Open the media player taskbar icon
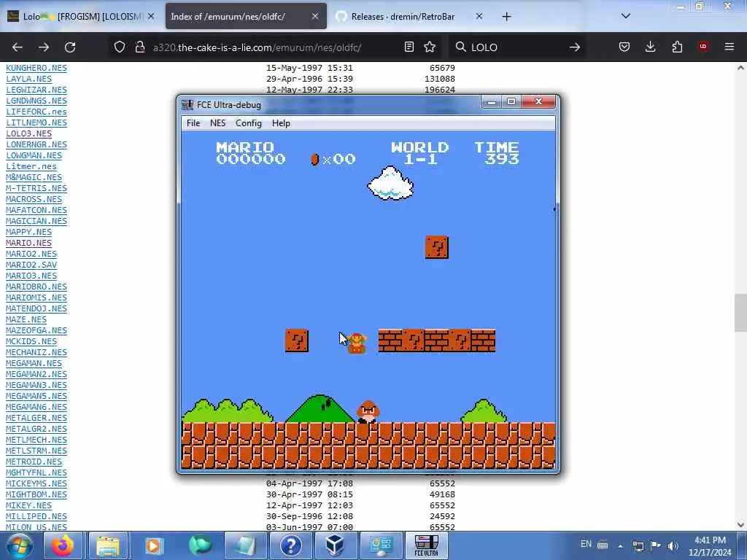 pyautogui.click(x=153, y=545)
